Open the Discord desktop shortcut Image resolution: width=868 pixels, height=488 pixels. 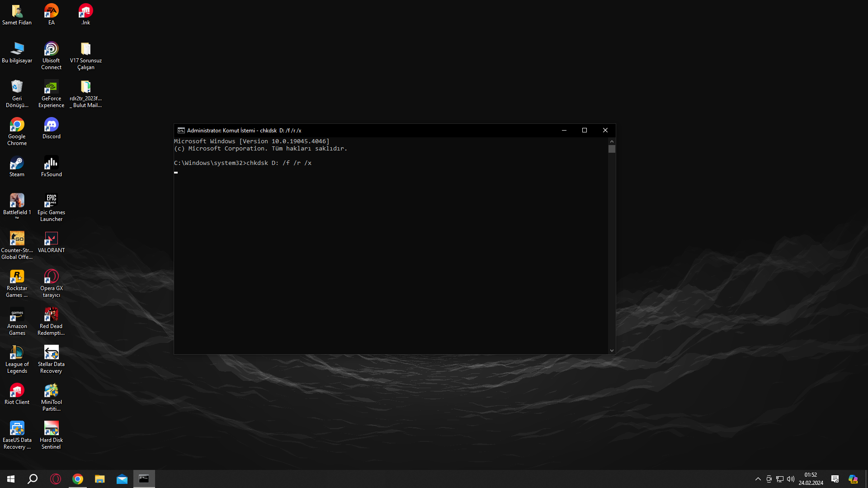[x=51, y=128]
